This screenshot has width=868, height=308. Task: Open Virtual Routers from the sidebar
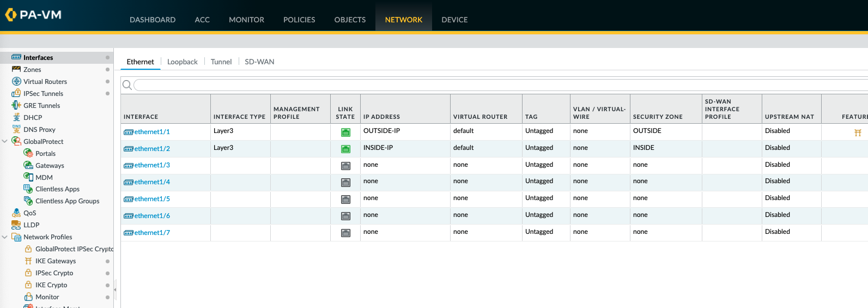[x=45, y=82]
